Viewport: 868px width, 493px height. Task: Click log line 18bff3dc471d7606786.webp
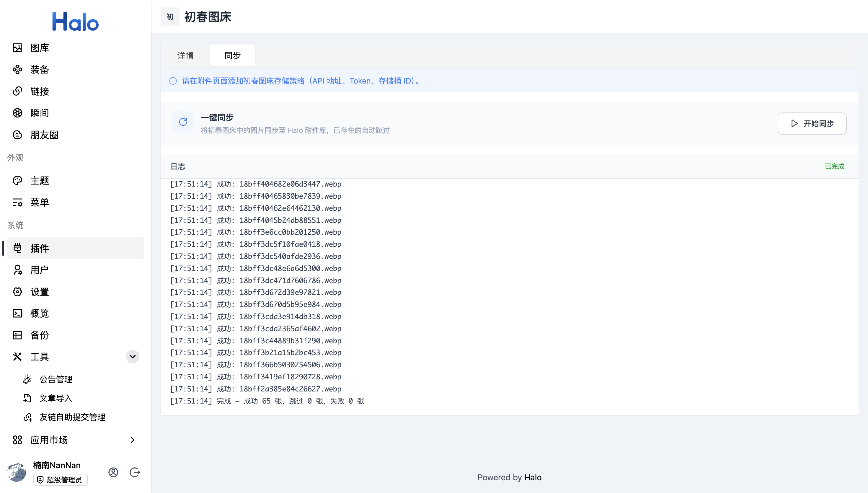[256, 280]
